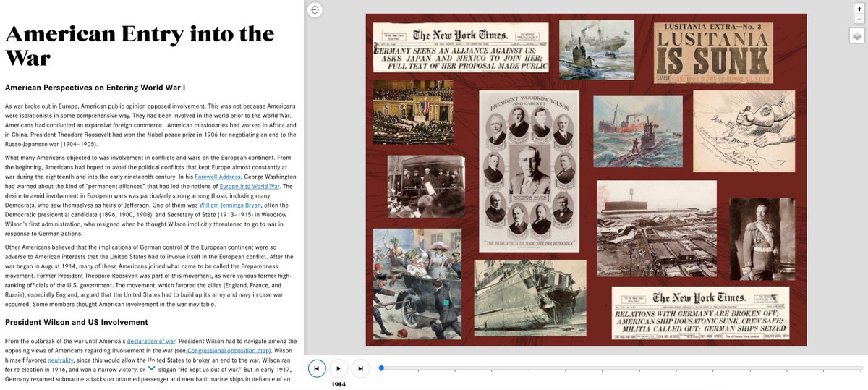Screen dimensions: 868x390
Task: Click the Archduke assassination car illustration
Action: tap(417, 284)
